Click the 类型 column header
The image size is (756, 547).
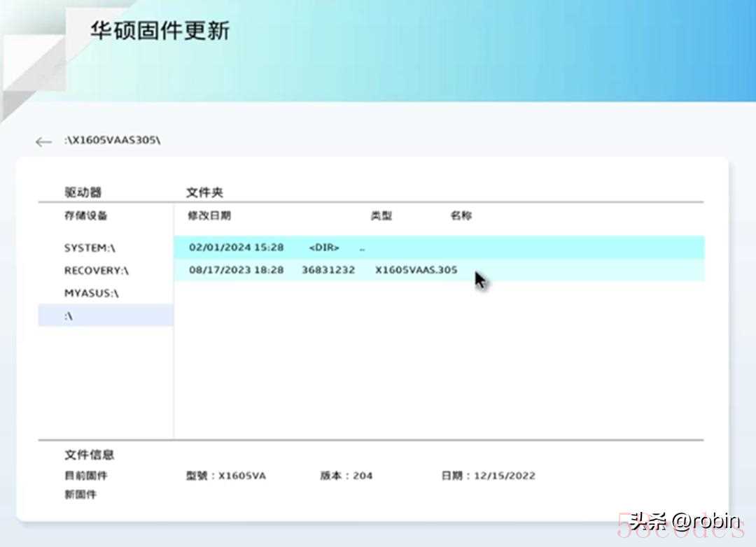click(x=381, y=215)
